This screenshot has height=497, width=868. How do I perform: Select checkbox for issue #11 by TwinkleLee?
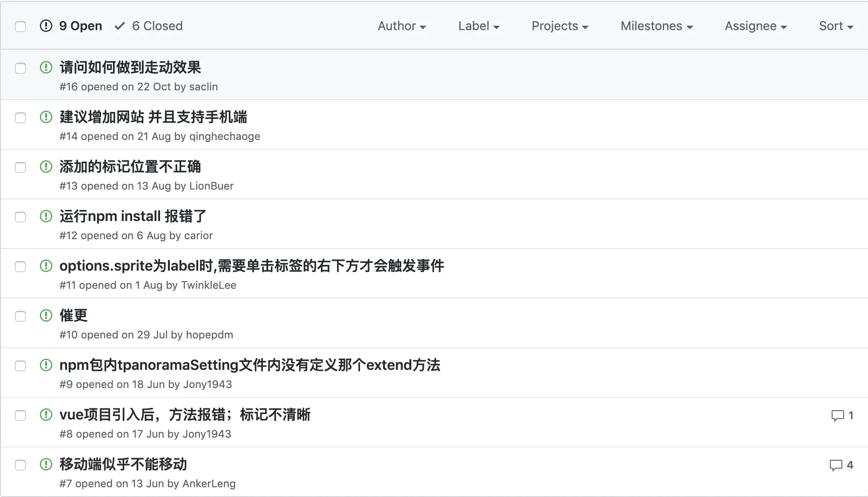(x=20, y=267)
